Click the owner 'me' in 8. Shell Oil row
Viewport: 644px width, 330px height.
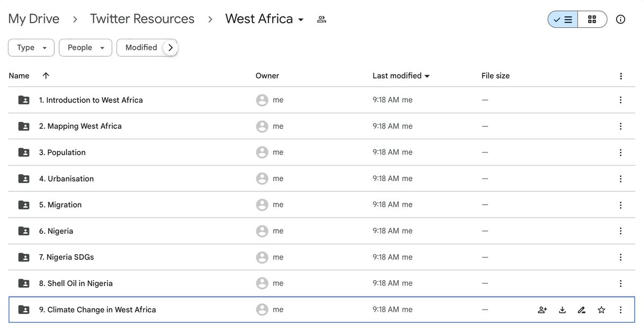(278, 283)
